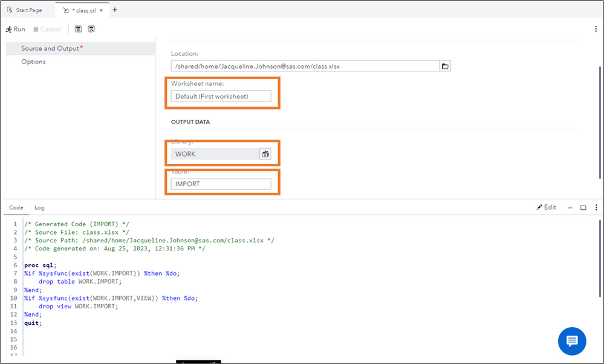The image size is (604, 364).
Task: Open the top toolbar more options menu
Action: tap(596, 29)
